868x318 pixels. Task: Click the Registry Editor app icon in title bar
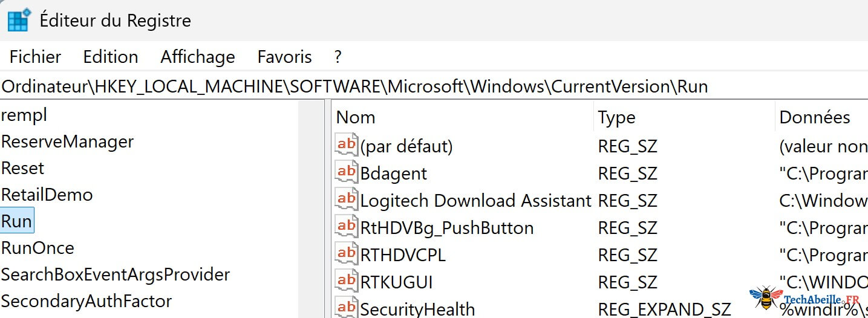(x=19, y=19)
